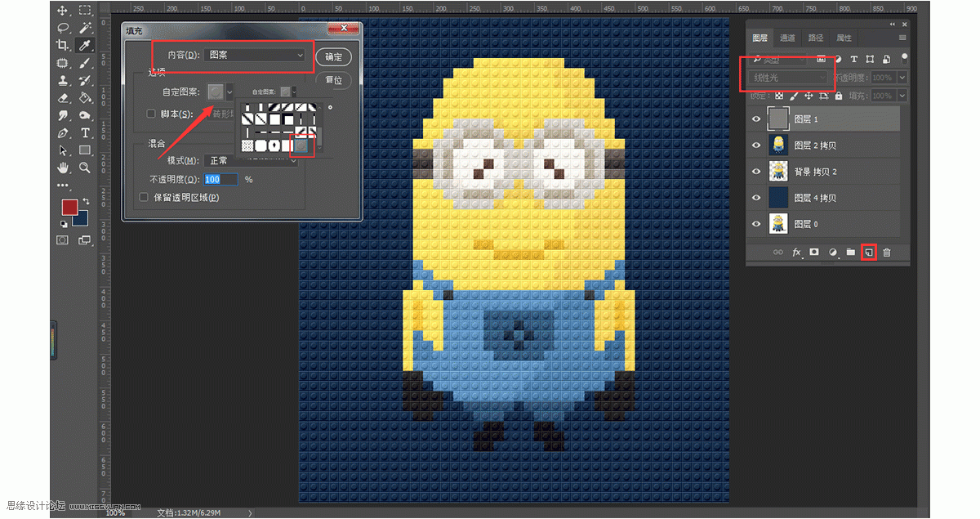Image resolution: width=980 pixels, height=519 pixels.
Task: Switch to the 图层 tab
Action: (x=760, y=38)
